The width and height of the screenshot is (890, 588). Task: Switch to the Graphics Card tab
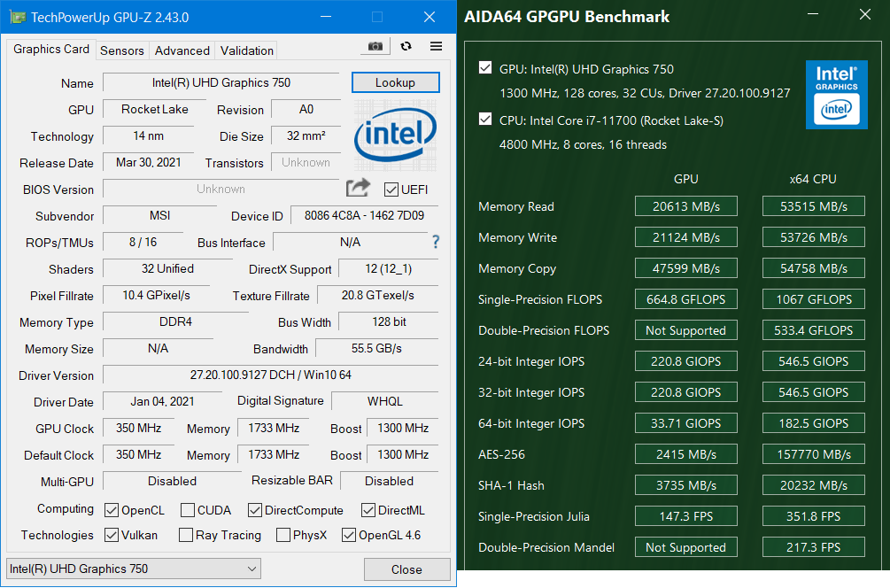tap(51, 50)
